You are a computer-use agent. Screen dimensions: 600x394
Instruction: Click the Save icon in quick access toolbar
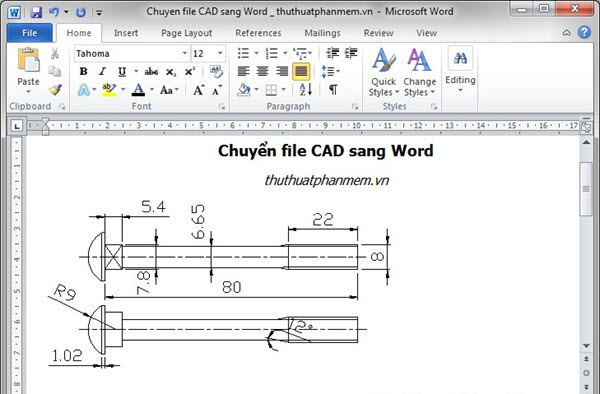tap(36, 12)
